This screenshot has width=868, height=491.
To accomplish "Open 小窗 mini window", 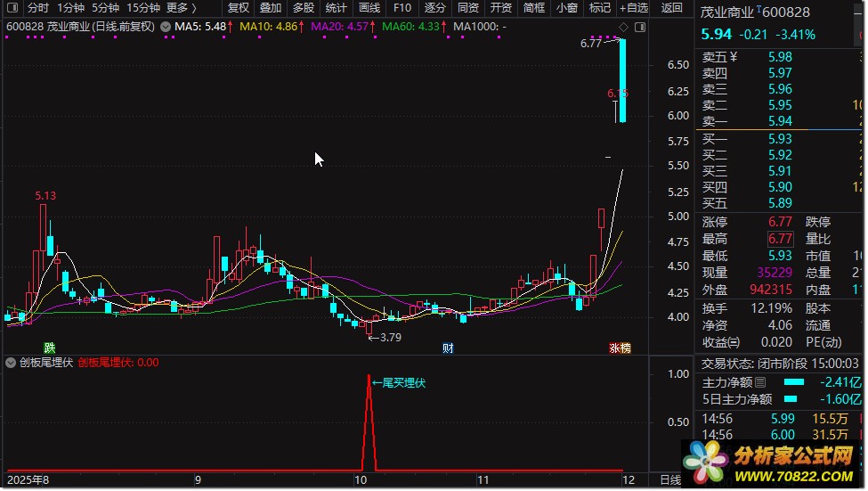I will click(x=566, y=8).
